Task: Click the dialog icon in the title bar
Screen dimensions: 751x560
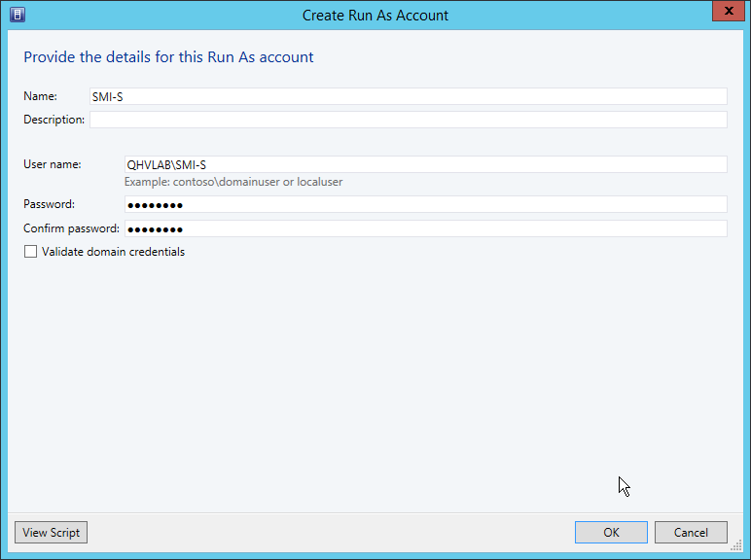Action: click(x=18, y=15)
